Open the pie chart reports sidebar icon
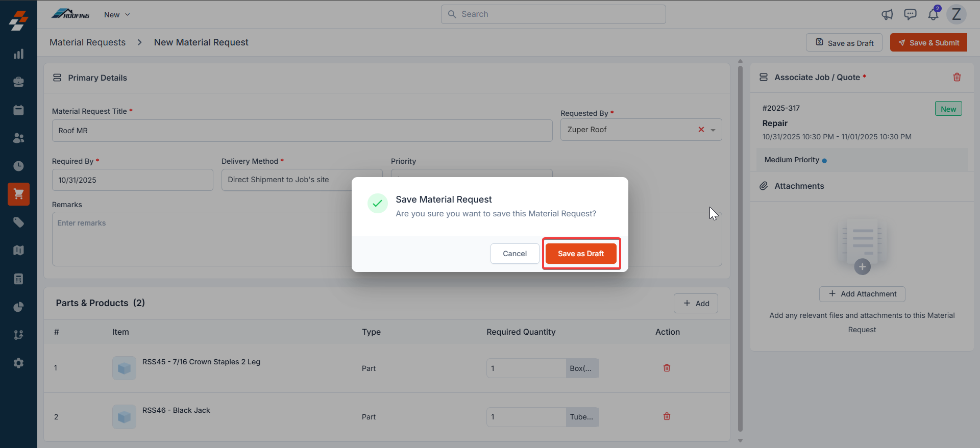The height and width of the screenshot is (448, 980). (18, 307)
